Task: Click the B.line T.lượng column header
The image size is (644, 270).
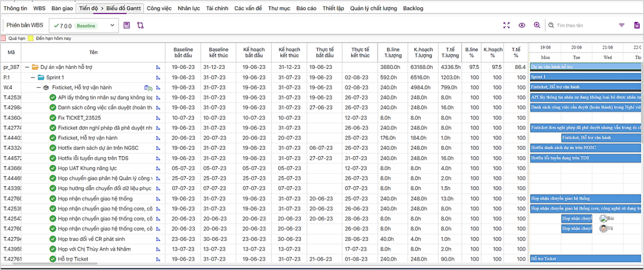Action: coord(393,52)
